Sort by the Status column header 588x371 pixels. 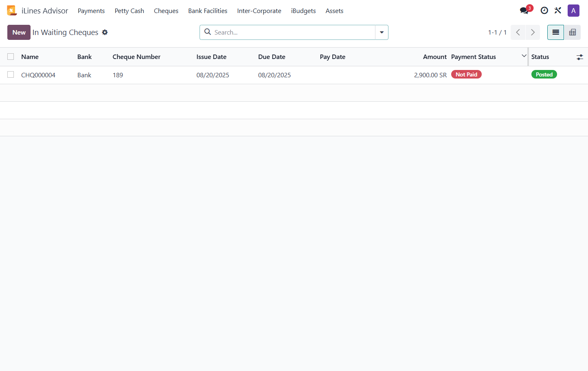pos(540,57)
